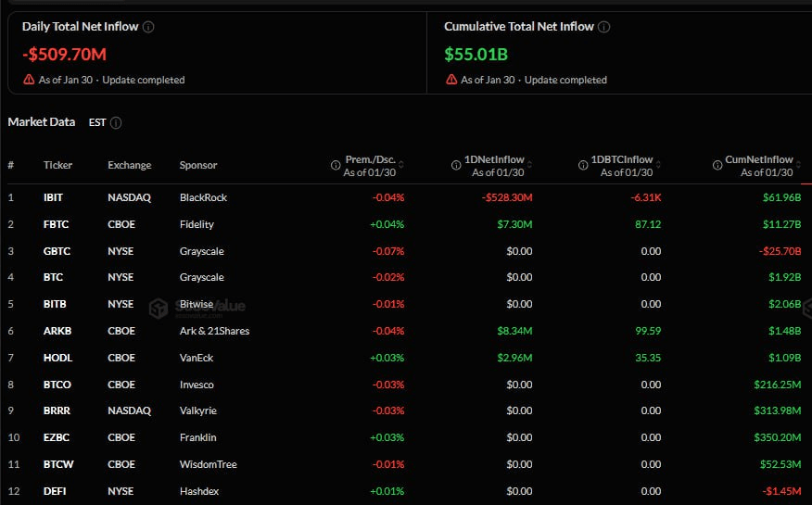Click Invesco sponsor cell

point(197,385)
